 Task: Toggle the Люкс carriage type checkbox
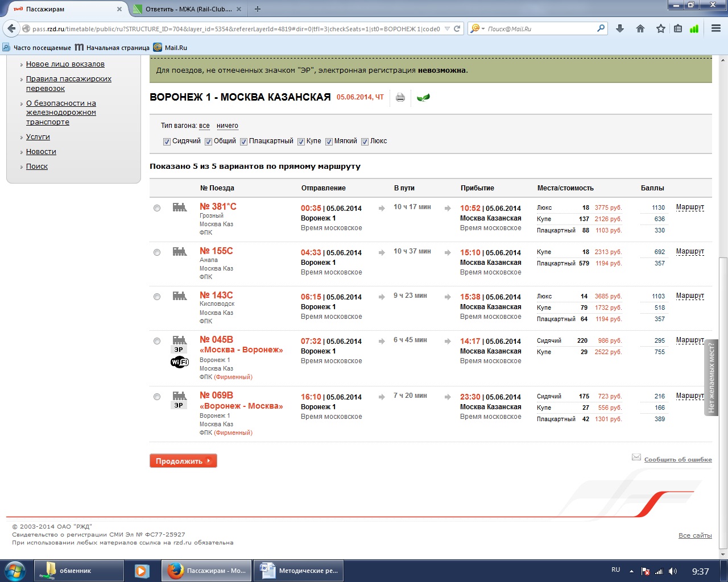pyautogui.click(x=365, y=142)
